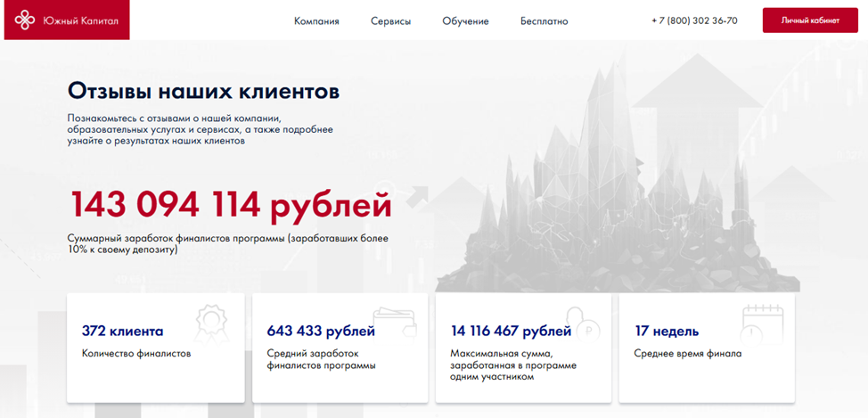
Task: Open the Сервисы menu
Action: coord(390,21)
